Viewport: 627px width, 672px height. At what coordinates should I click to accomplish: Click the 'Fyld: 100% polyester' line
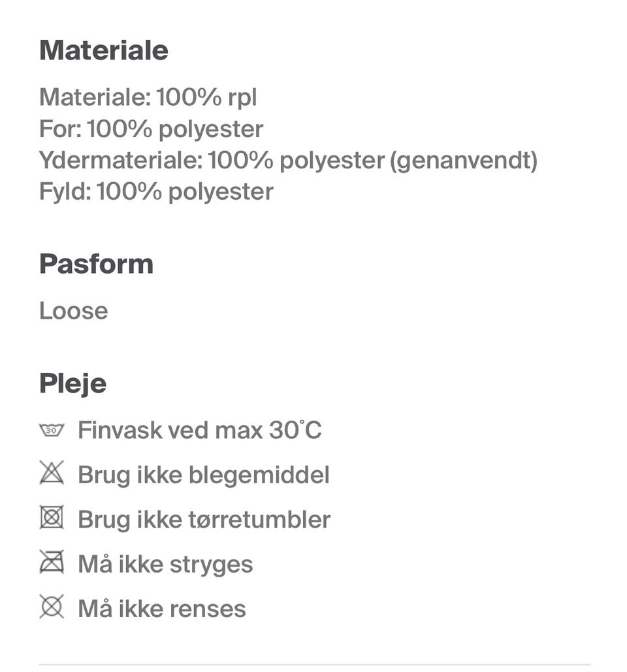pyautogui.click(x=156, y=191)
